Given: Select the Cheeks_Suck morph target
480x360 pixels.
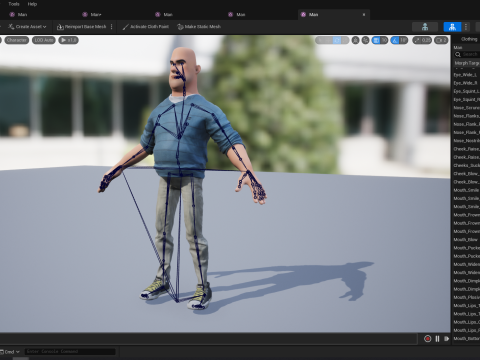Looking at the screenshot, I should [x=466, y=165].
